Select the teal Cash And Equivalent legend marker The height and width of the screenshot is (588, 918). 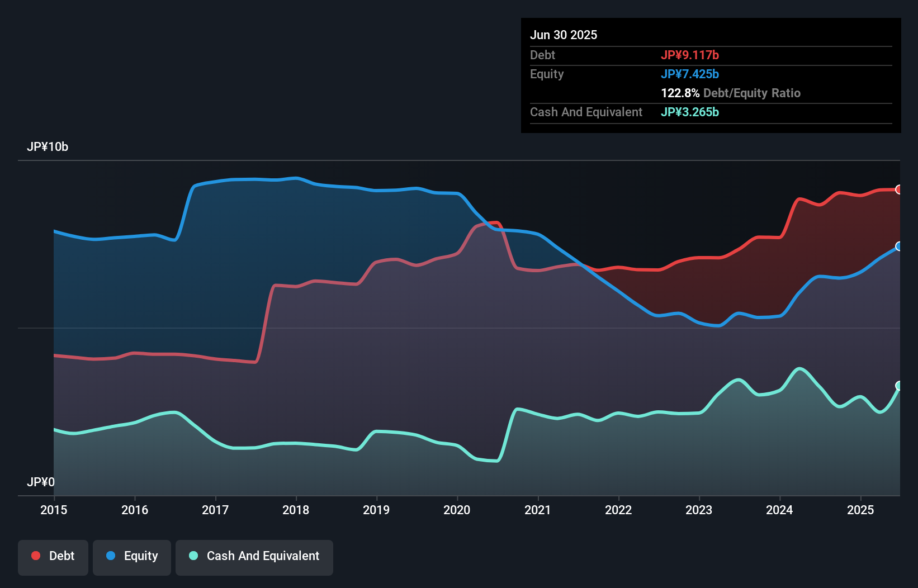193,556
